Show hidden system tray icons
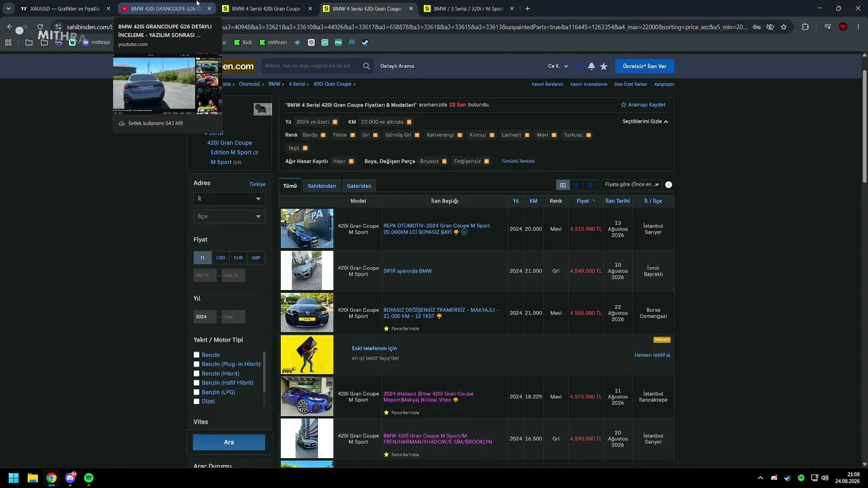868x488 pixels. point(760,478)
